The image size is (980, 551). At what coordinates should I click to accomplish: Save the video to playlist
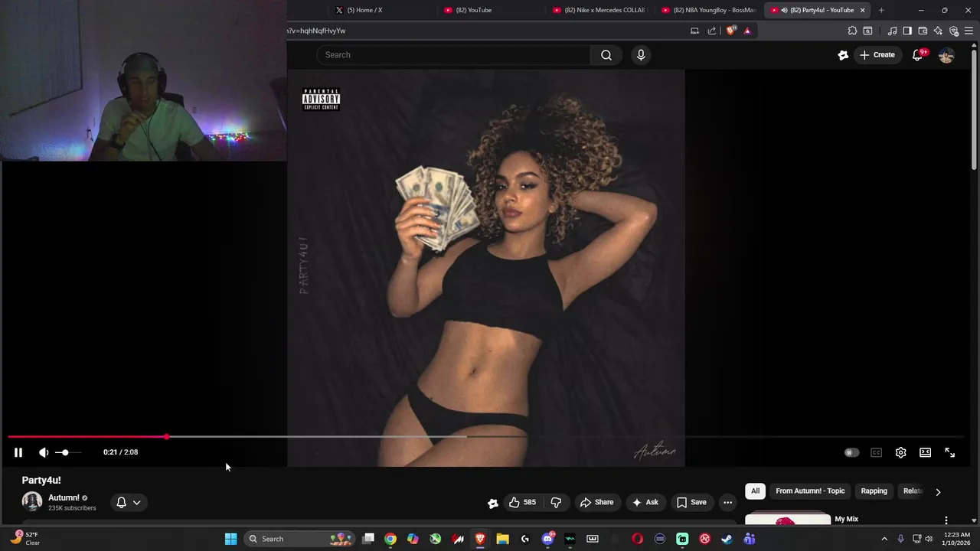[x=691, y=502]
